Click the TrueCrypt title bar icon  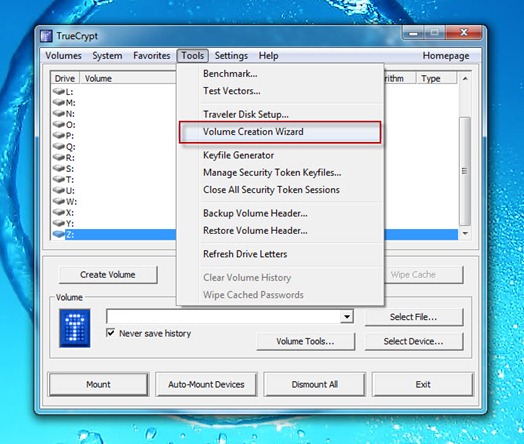click(x=46, y=36)
